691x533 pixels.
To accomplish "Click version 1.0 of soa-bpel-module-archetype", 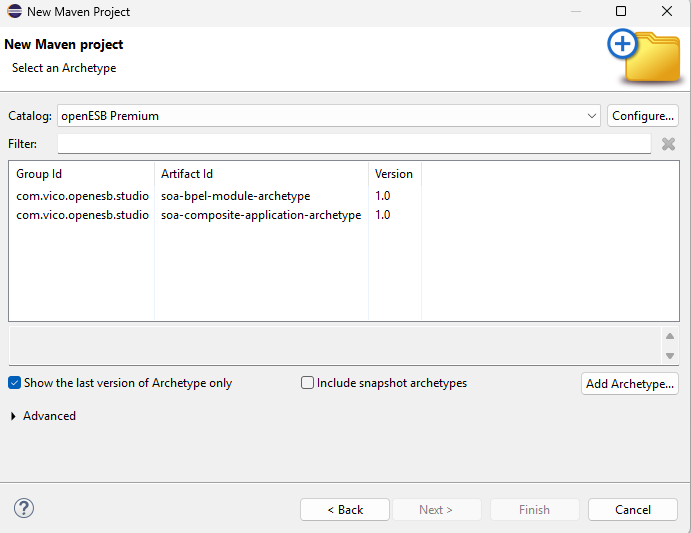I will pos(383,196).
